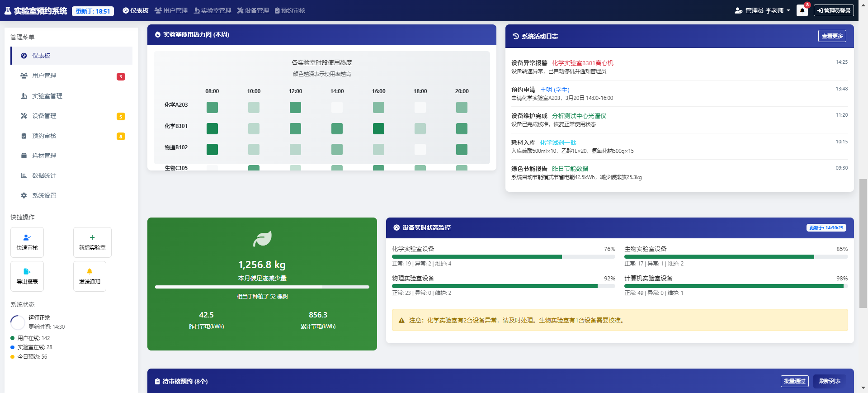Click the 管理员登录 button
This screenshot has height=393, width=868.
coord(834,10)
